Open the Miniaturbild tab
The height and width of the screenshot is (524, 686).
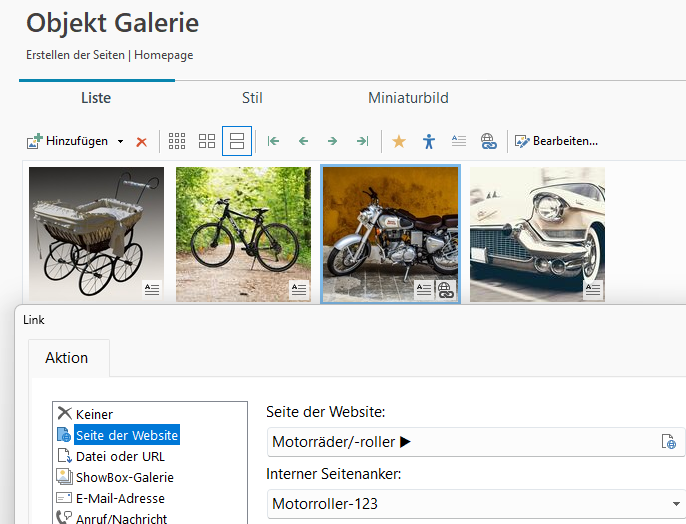(408, 98)
